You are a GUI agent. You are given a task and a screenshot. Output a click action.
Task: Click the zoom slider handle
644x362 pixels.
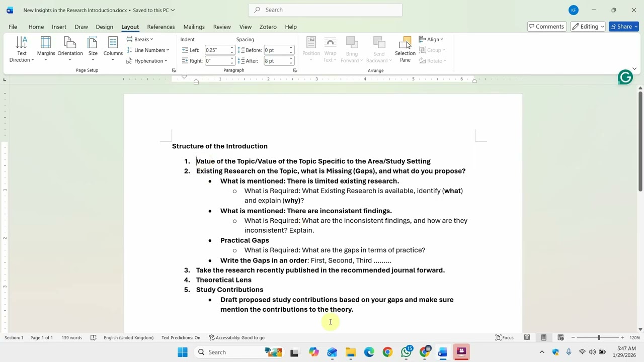(599, 337)
